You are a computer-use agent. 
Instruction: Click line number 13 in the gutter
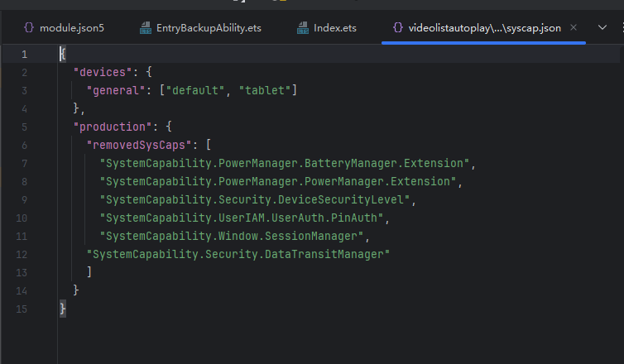pos(22,273)
